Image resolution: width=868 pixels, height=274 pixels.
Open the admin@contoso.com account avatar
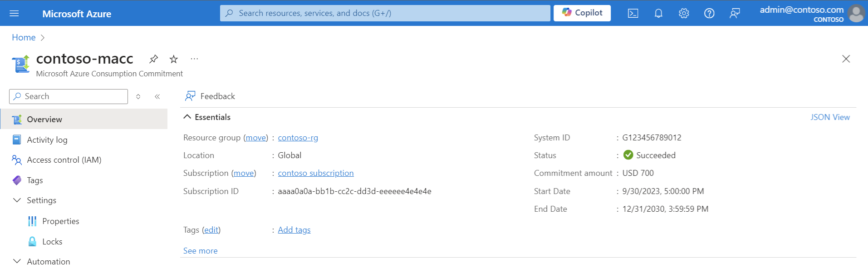(x=856, y=13)
